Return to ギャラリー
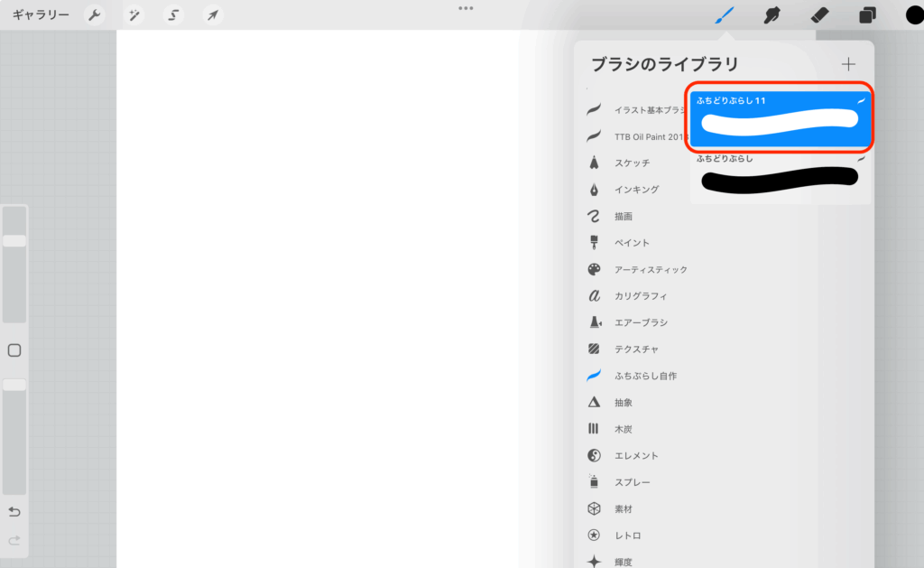The height and width of the screenshot is (568, 924). 41,14
